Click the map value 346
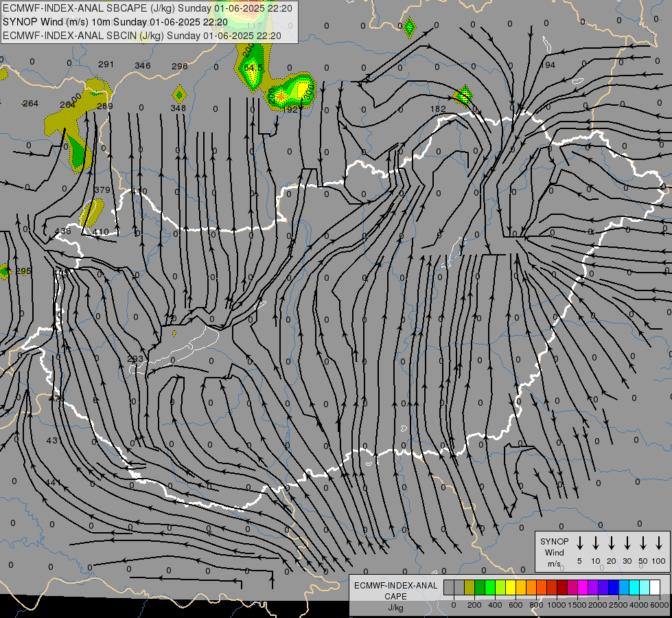672x618 pixels. coord(143,66)
